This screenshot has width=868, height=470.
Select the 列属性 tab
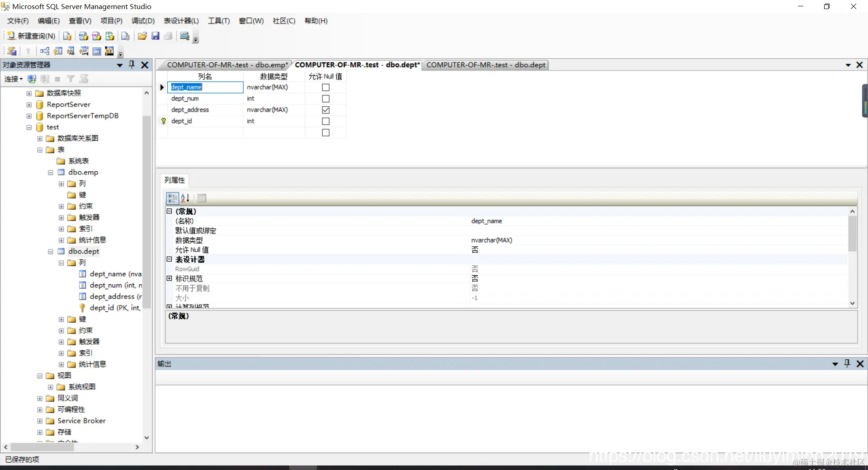click(x=175, y=180)
